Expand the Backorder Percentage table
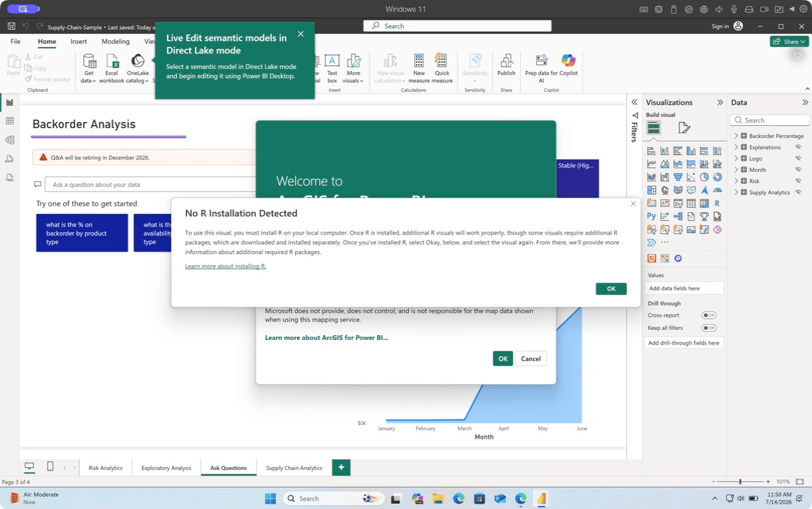 (736, 136)
